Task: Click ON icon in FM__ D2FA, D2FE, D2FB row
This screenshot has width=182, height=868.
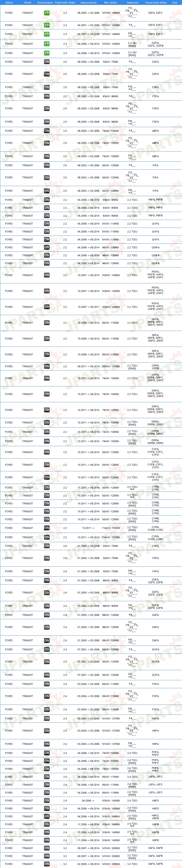Action: (47, 606)
